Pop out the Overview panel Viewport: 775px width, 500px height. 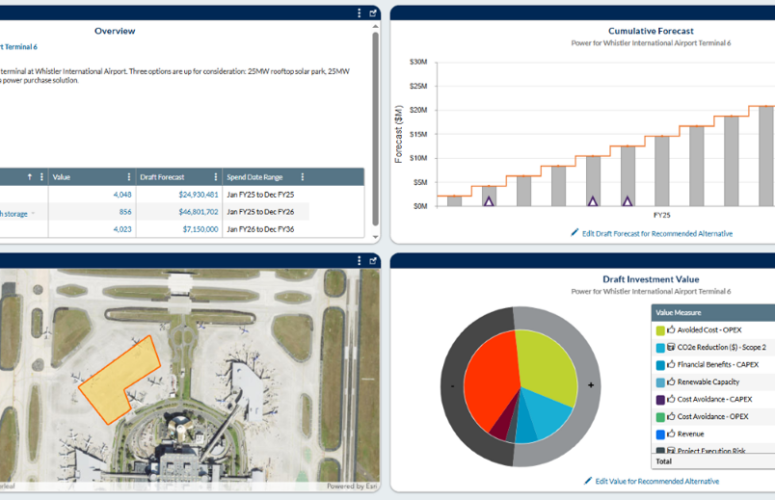tap(373, 13)
